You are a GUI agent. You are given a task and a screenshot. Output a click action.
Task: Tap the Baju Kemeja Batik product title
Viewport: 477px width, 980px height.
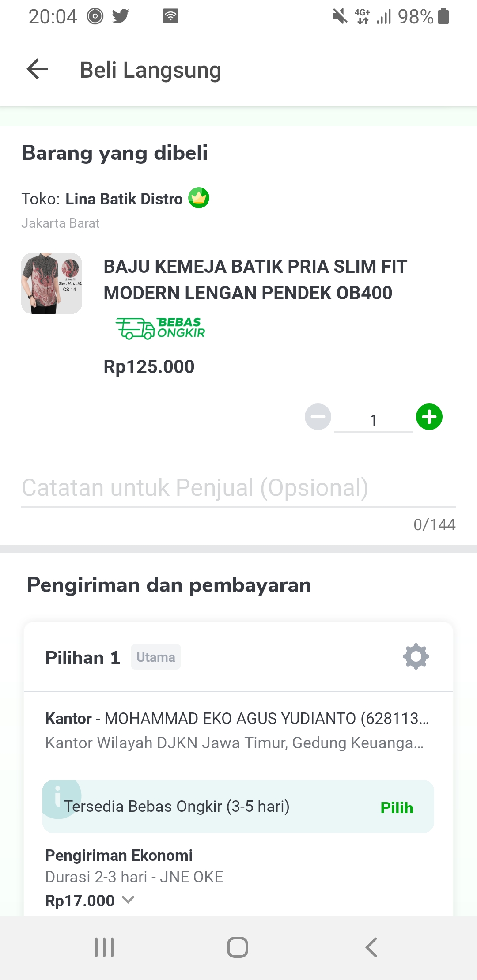coord(255,280)
